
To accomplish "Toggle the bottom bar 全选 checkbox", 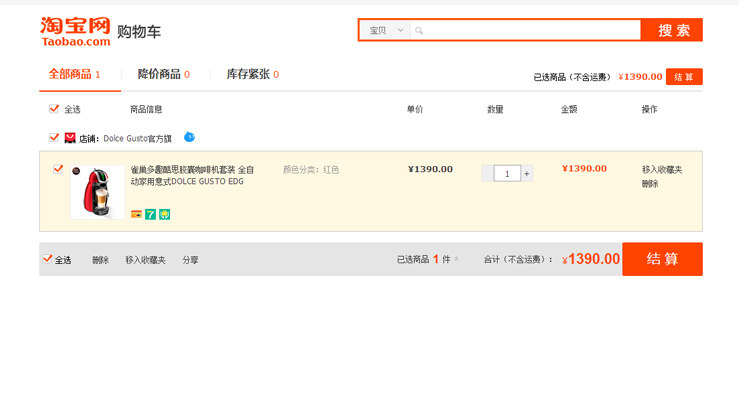I will 47,259.
